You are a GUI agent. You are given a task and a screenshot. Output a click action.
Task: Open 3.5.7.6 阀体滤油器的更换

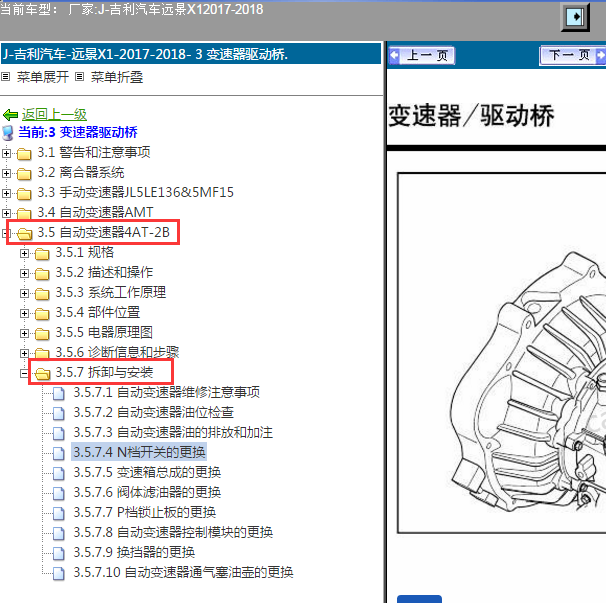pyautogui.click(x=147, y=492)
